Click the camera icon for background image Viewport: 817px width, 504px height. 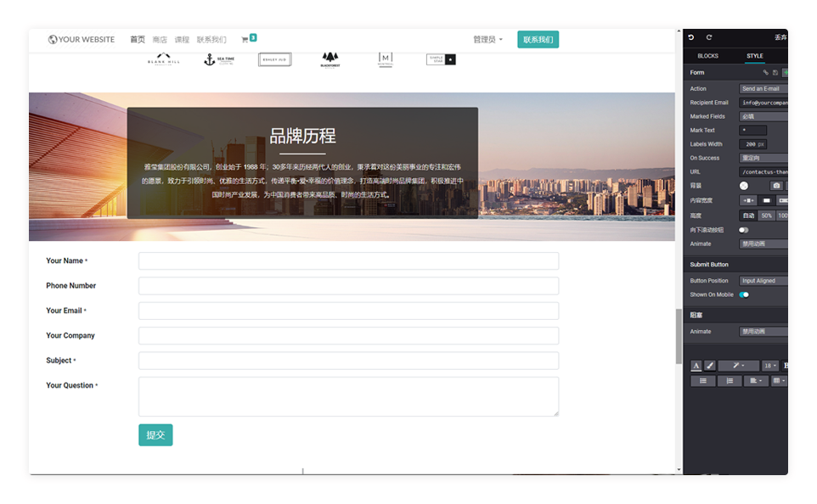(x=775, y=186)
